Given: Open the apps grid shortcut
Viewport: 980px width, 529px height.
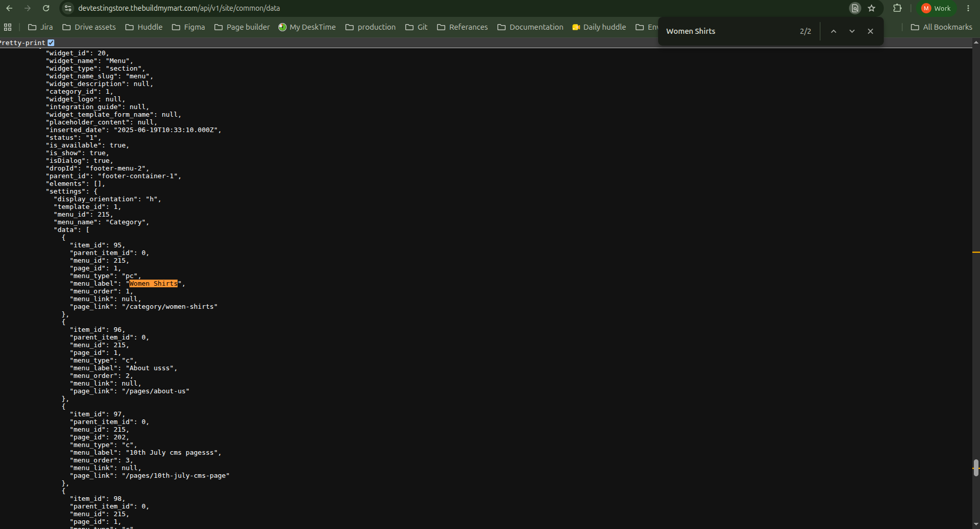Looking at the screenshot, I should (x=8, y=27).
